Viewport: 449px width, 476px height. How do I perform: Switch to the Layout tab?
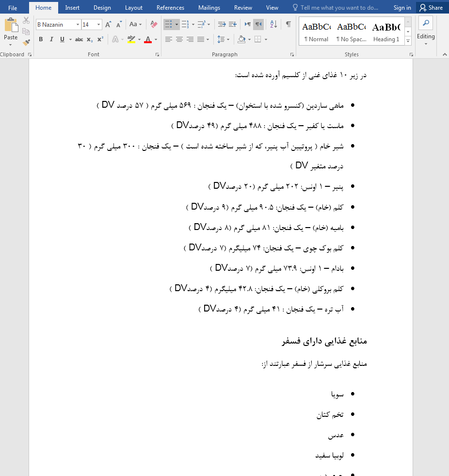click(134, 8)
